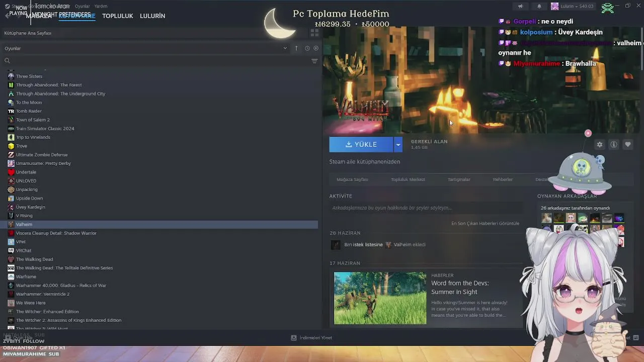Open Kütüphane Ana Sayfası link
This screenshot has height=362, width=644.
point(28,33)
